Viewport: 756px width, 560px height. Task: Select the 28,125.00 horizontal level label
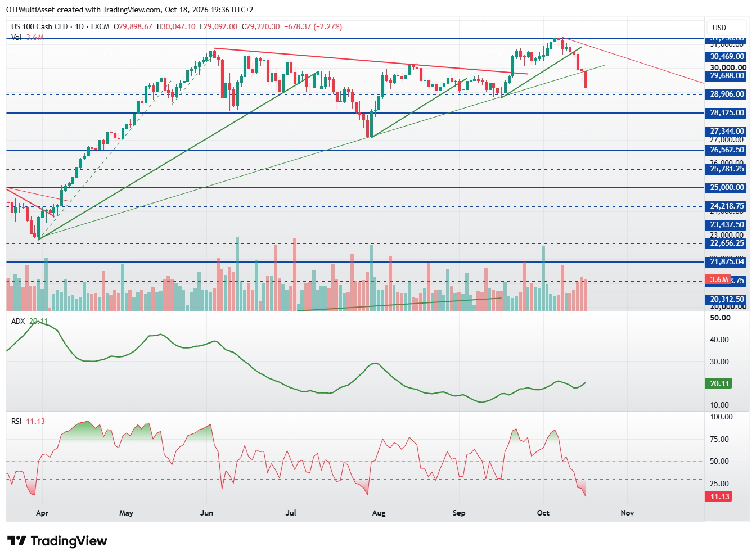tap(727, 113)
